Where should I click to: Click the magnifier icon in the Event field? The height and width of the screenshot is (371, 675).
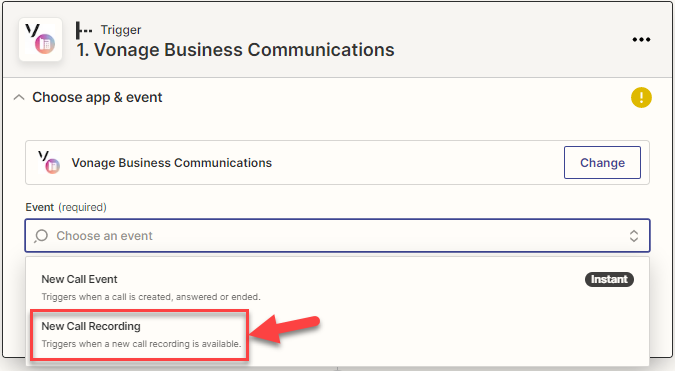pos(41,236)
